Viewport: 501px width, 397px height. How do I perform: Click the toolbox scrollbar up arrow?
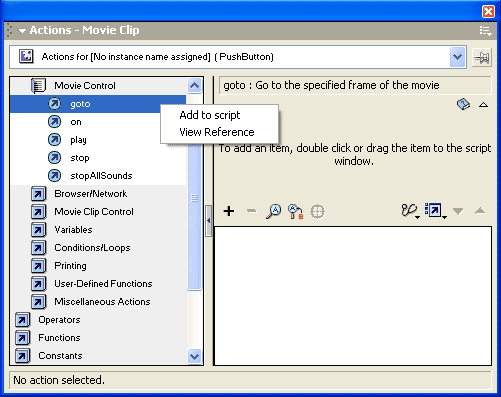194,85
